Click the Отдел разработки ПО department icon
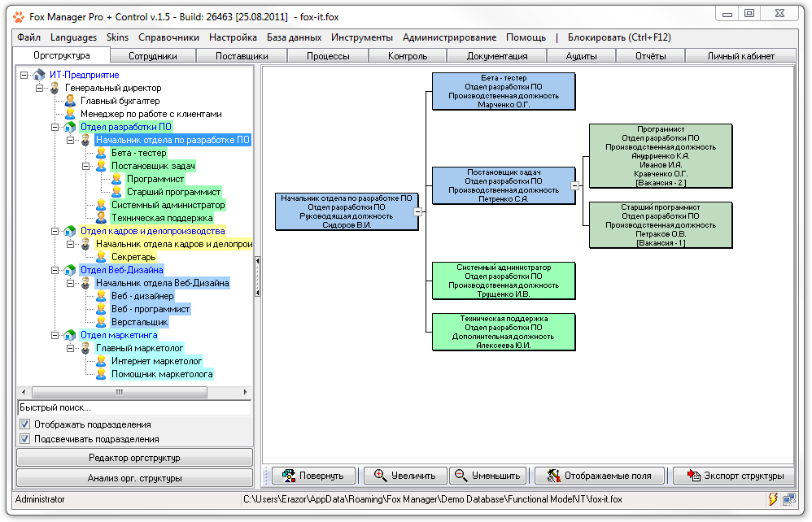 [70, 128]
